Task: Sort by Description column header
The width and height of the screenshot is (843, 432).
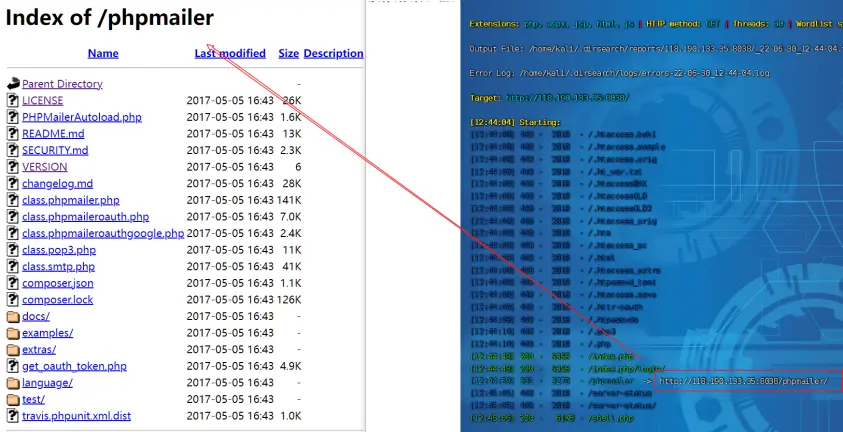Action: click(x=333, y=54)
